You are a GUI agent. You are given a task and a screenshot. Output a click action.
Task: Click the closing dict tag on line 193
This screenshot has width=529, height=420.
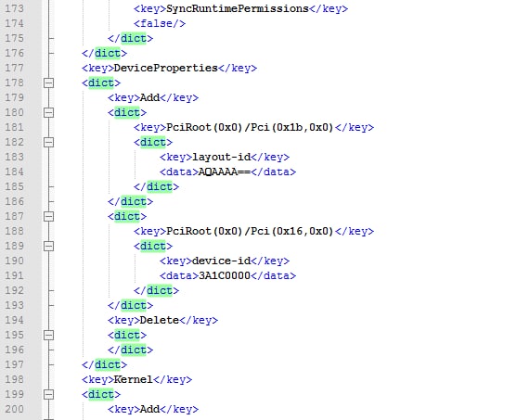(x=130, y=305)
